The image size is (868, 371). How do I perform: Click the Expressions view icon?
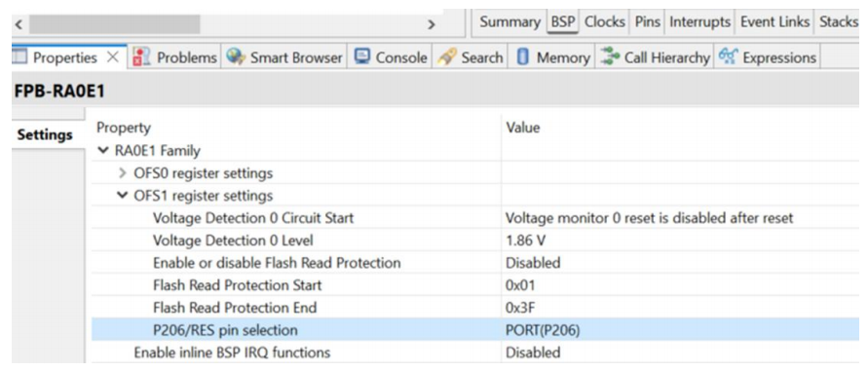click(x=727, y=57)
